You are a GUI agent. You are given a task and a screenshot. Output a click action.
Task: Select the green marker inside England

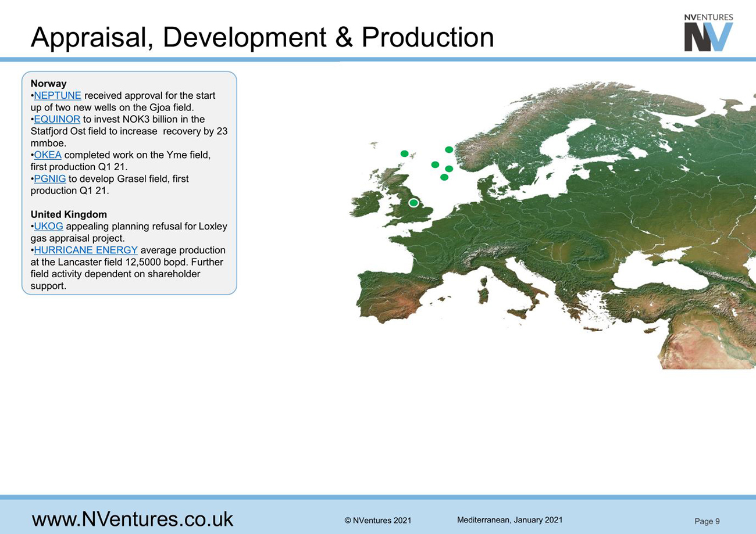pyautogui.click(x=413, y=203)
